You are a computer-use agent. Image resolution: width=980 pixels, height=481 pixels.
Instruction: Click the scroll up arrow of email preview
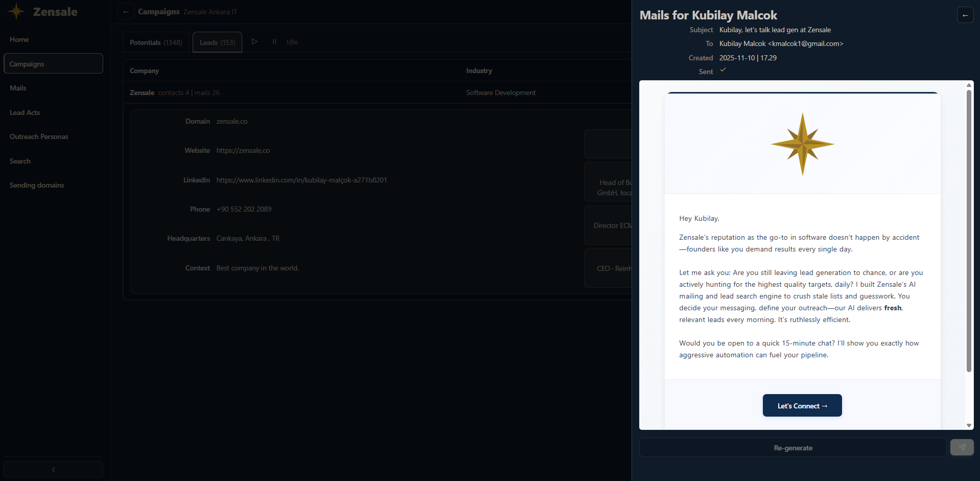(x=968, y=85)
